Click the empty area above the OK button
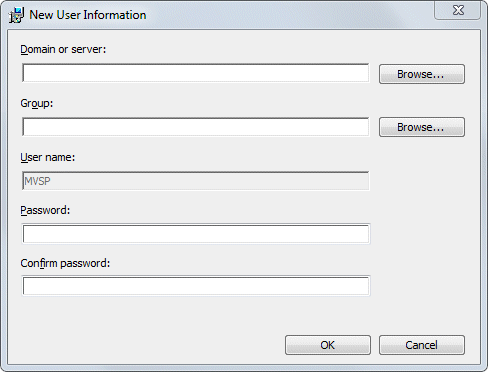The image size is (488, 372). 328,317
